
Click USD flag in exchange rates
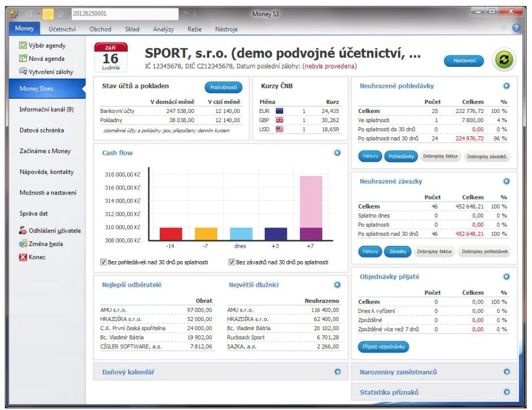(x=279, y=129)
